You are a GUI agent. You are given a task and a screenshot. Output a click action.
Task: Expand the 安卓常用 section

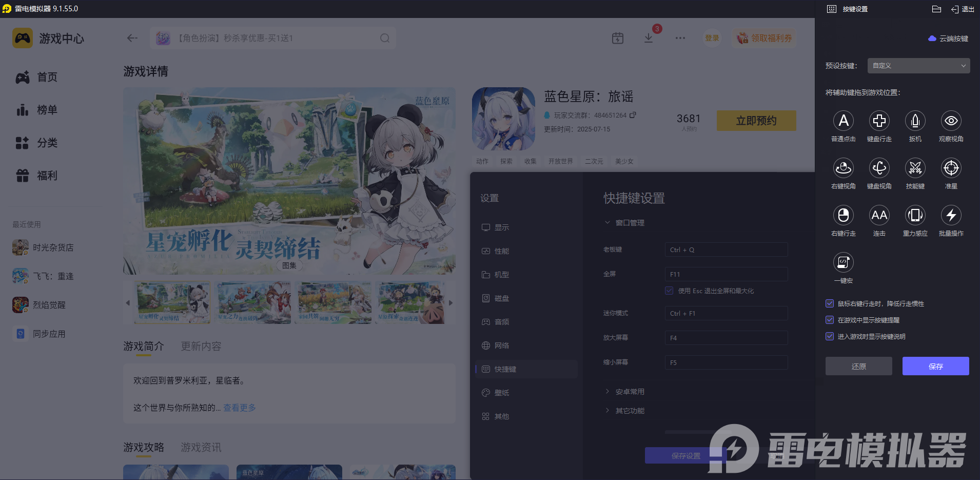tap(630, 391)
